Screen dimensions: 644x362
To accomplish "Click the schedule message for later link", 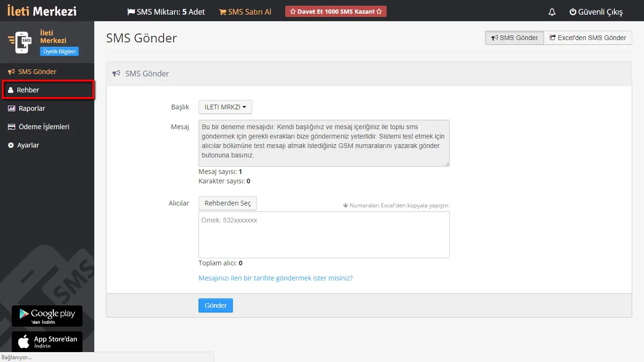I will 276,278.
